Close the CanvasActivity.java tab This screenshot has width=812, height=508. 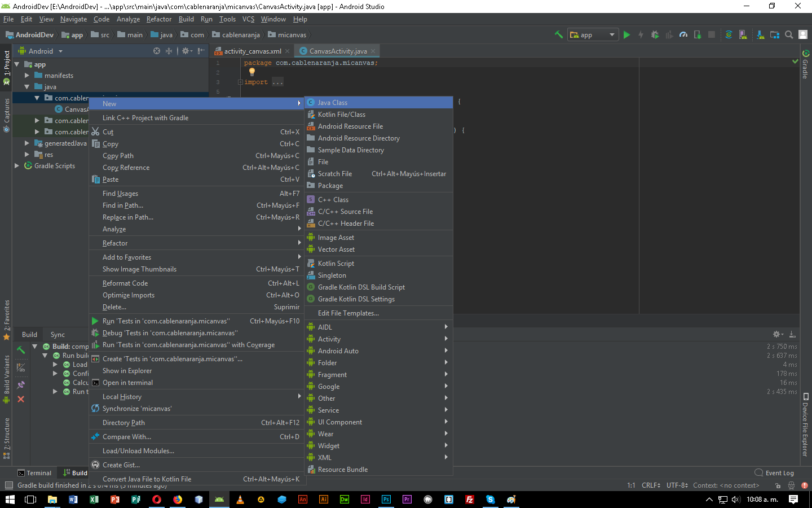point(373,51)
